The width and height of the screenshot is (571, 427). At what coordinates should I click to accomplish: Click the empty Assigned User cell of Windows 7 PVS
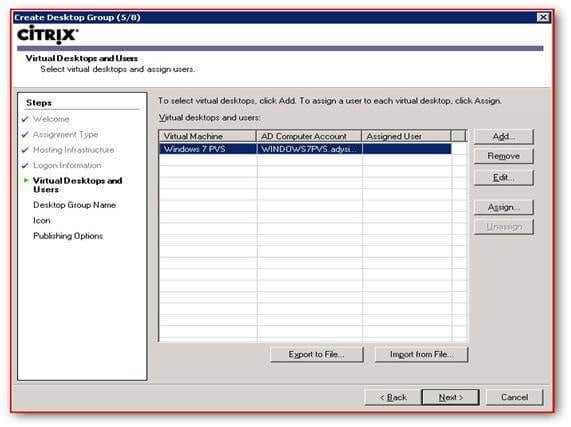coord(407,149)
